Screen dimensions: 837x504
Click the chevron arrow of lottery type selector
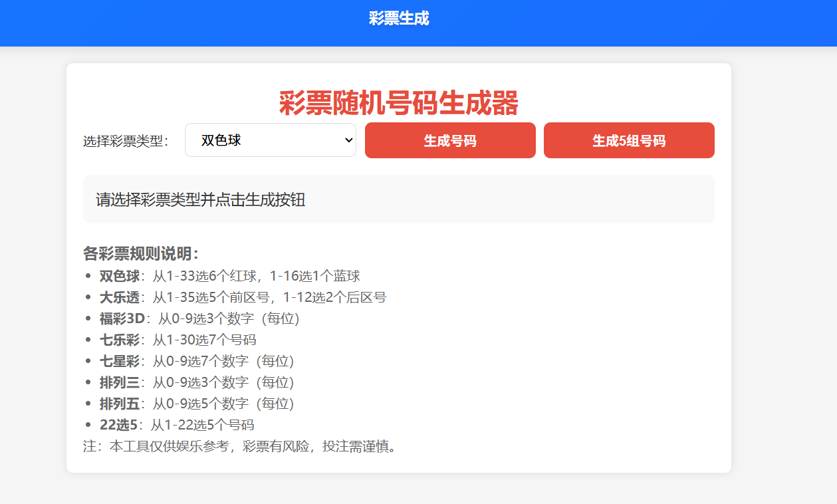tap(348, 140)
